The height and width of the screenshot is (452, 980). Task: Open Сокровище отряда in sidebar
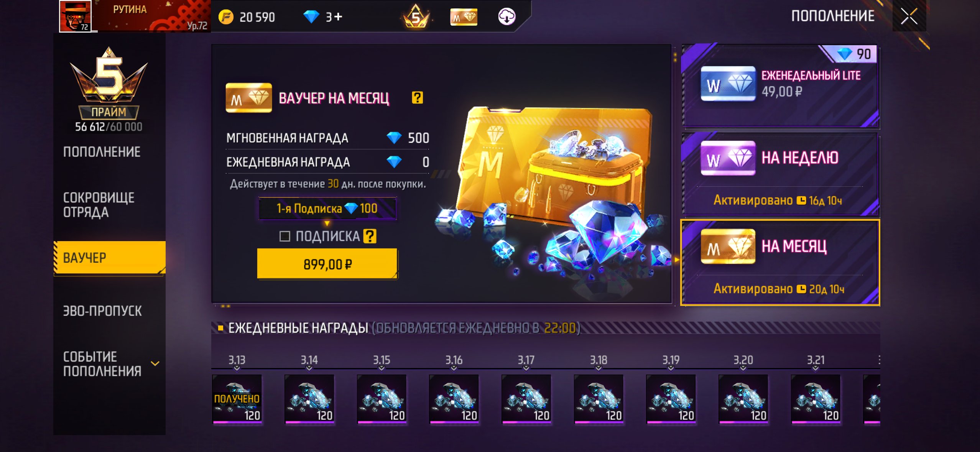[x=99, y=205]
